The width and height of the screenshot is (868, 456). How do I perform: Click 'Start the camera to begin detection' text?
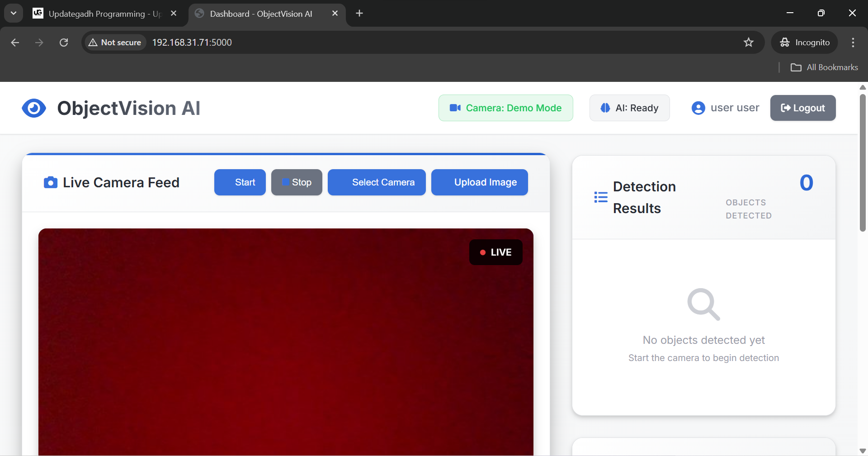point(704,358)
